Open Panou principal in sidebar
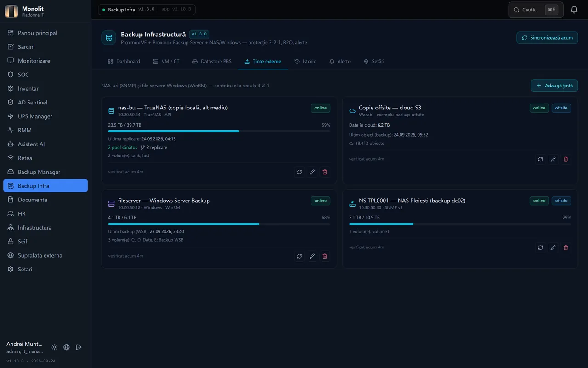This screenshot has height=368, width=588. click(x=45, y=33)
